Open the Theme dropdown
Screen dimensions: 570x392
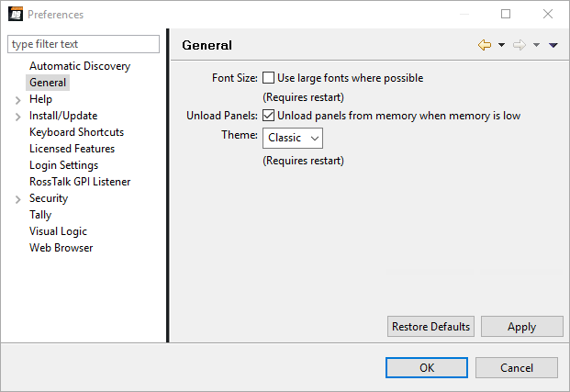tap(293, 138)
